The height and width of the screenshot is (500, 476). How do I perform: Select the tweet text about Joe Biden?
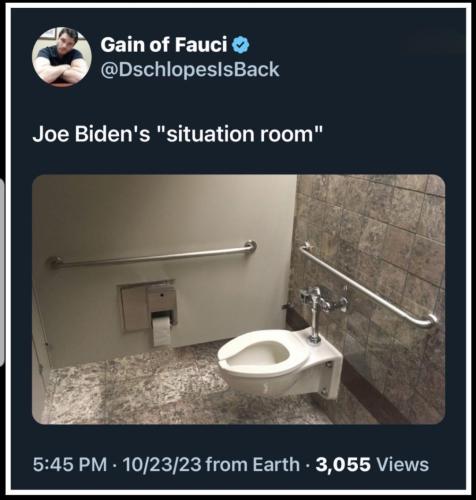coord(178,134)
